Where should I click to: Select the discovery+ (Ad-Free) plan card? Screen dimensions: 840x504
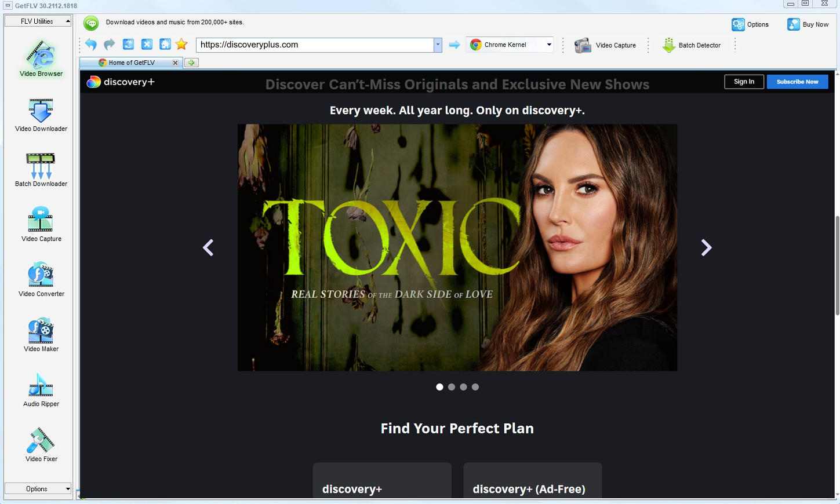532,480
